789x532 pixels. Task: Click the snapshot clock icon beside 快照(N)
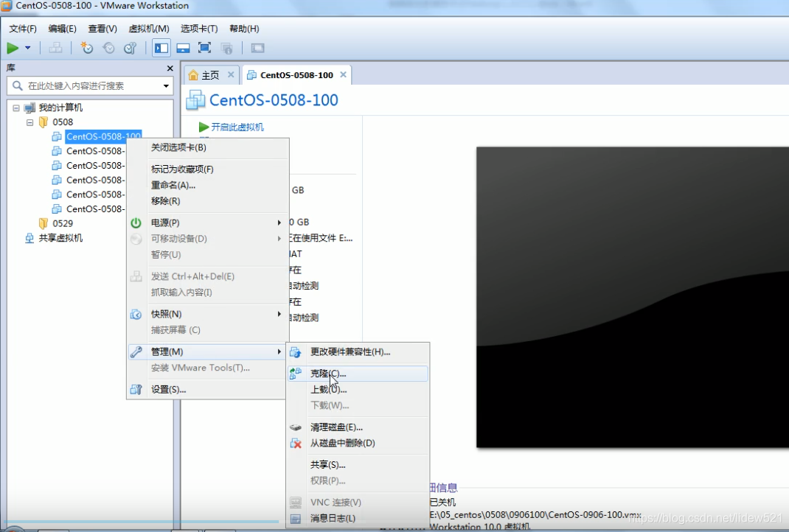point(136,315)
